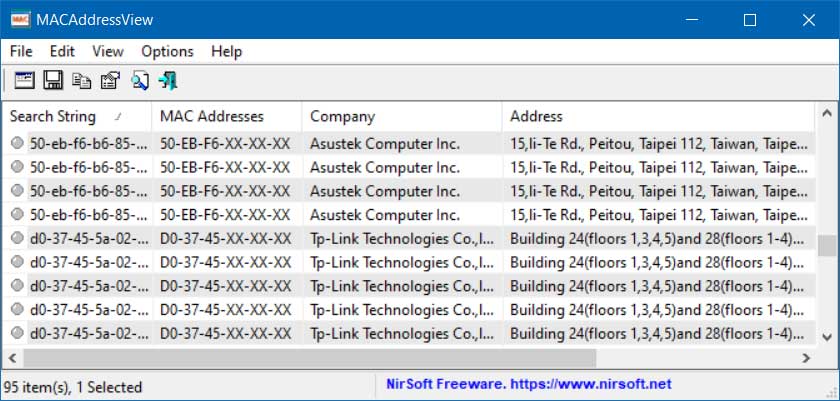840x401 pixels.
Task: Click the Exit toolbar icon
Action: click(168, 81)
